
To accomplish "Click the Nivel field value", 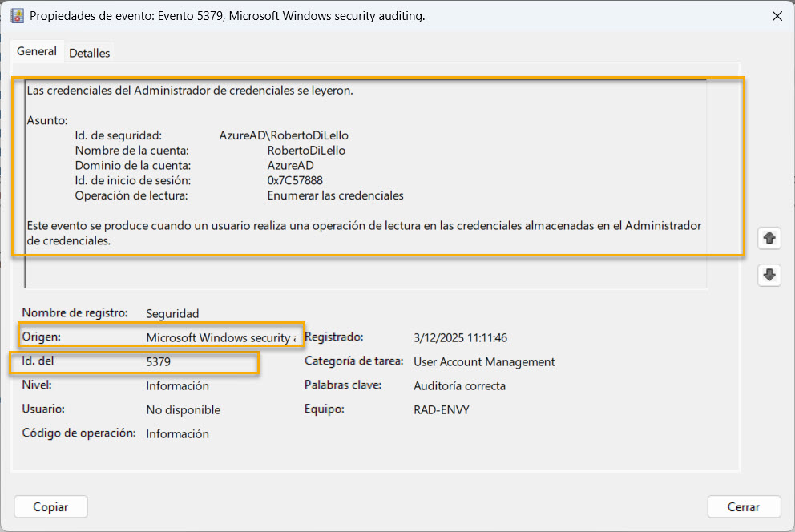I will tap(177, 386).
